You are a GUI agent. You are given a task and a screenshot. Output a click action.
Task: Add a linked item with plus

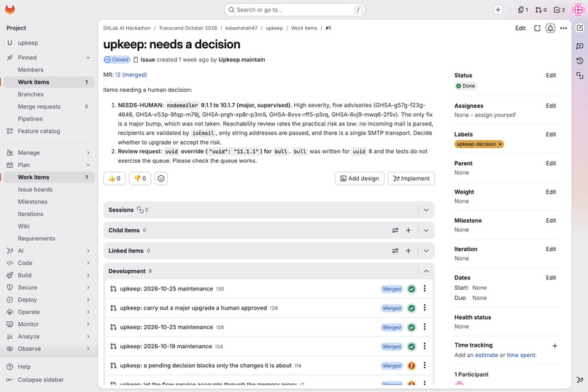tap(409, 250)
